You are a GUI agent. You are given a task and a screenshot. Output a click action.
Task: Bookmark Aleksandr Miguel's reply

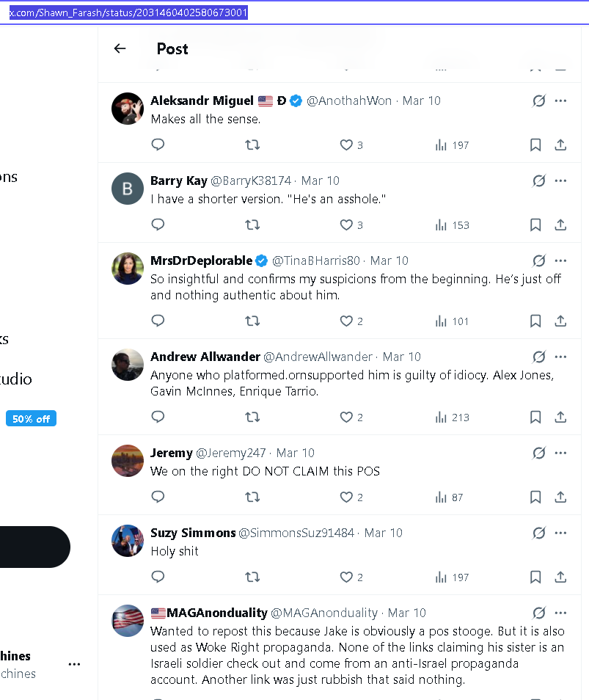pos(535,145)
